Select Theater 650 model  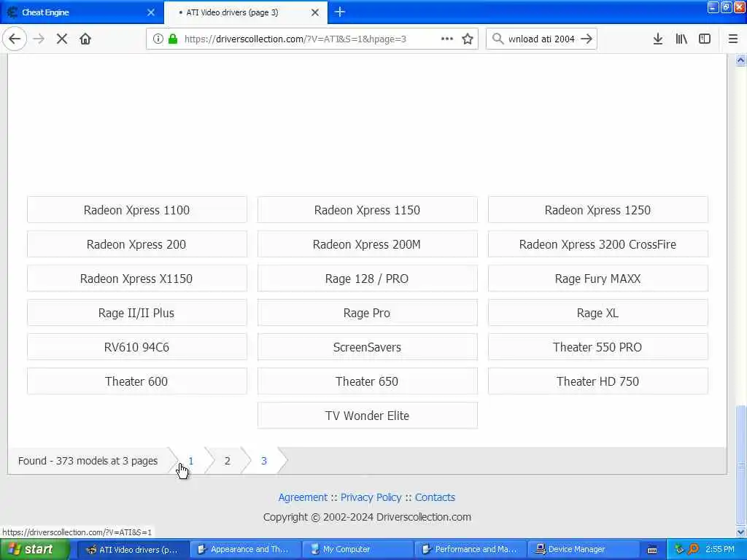[368, 381]
